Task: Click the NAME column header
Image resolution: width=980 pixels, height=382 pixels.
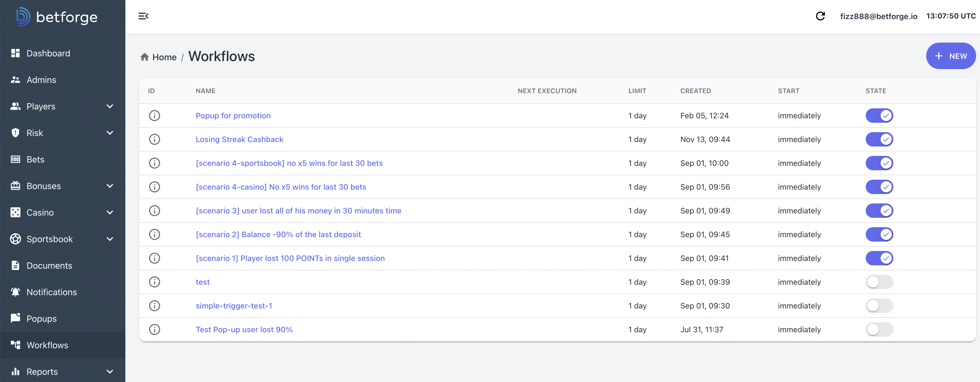Action: click(205, 91)
